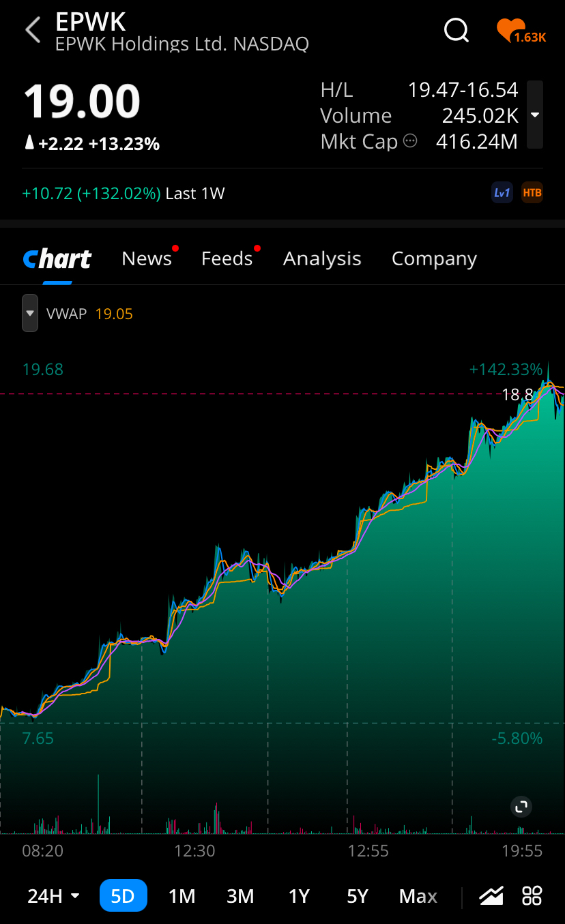
Task: Tap the 19.00 last price
Action: 82,102
